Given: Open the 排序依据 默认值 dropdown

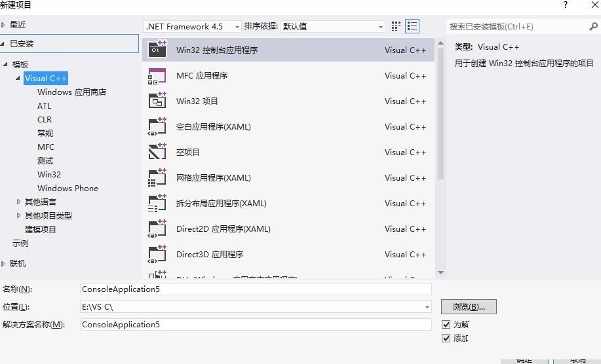Looking at the screenshot, I should click(x=333, y=26).
